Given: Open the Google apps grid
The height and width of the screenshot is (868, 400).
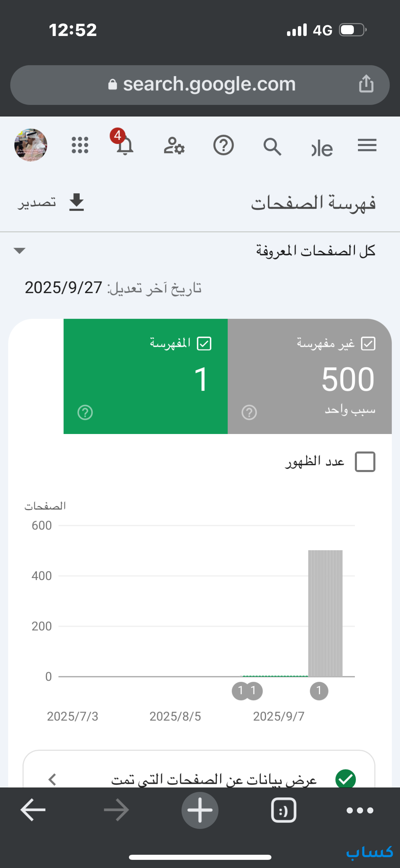Looking at the screenshot, I should coord(80,145).
